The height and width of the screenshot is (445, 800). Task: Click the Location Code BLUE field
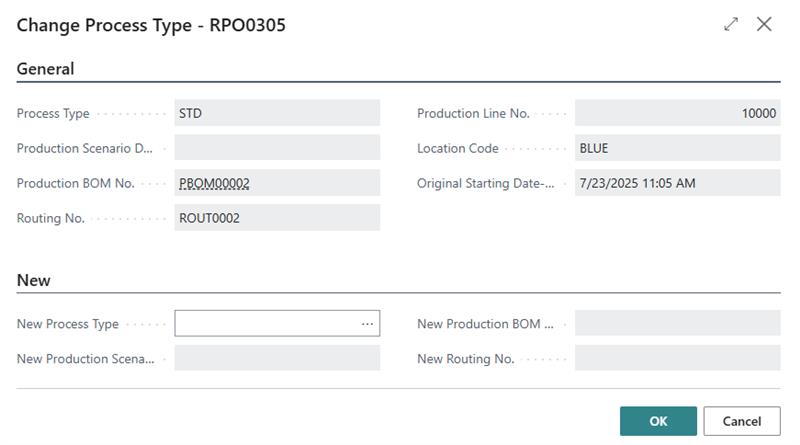(677, 148)
